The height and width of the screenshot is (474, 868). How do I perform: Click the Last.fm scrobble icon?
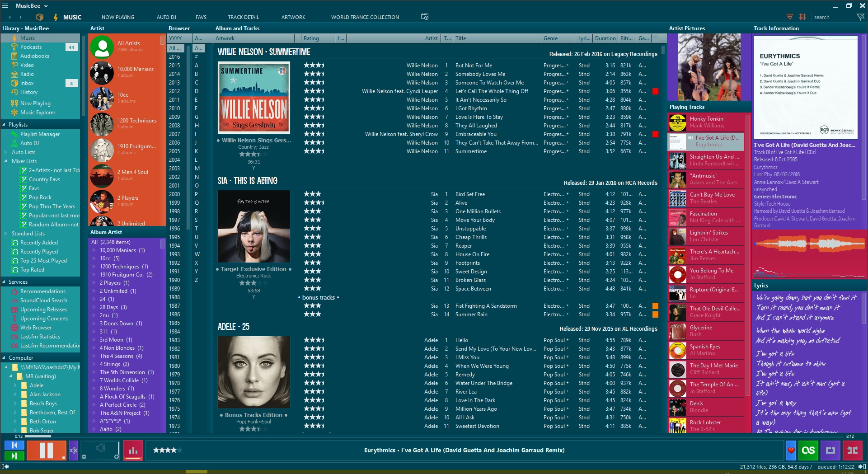[x=808, y=451]
